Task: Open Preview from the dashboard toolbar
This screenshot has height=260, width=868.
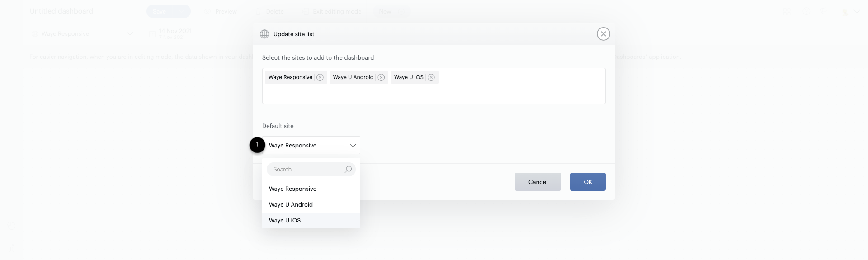Action: (x=222, y=12)
